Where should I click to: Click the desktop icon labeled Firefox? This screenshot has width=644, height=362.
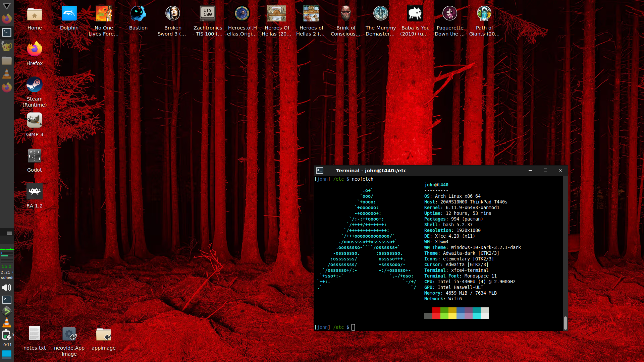[x=35, y=54]
